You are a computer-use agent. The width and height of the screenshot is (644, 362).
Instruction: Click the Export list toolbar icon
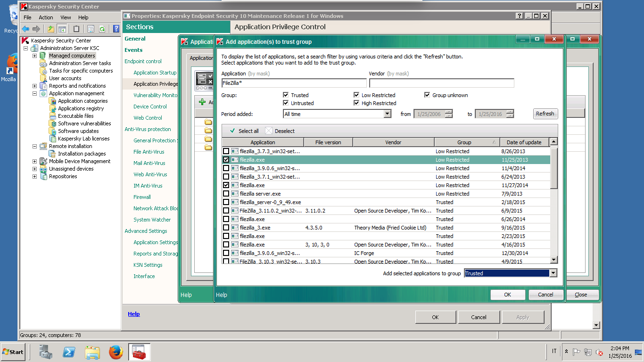pos(91,29)
